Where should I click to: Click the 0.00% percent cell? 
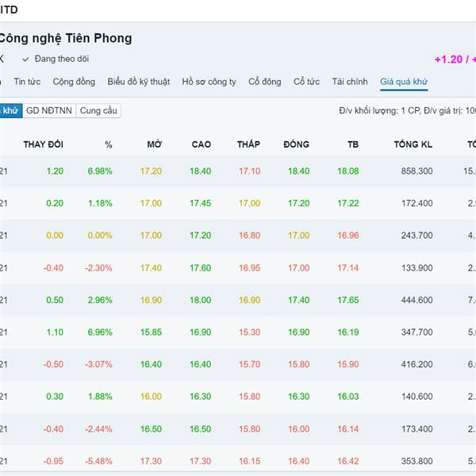[100, 236]
